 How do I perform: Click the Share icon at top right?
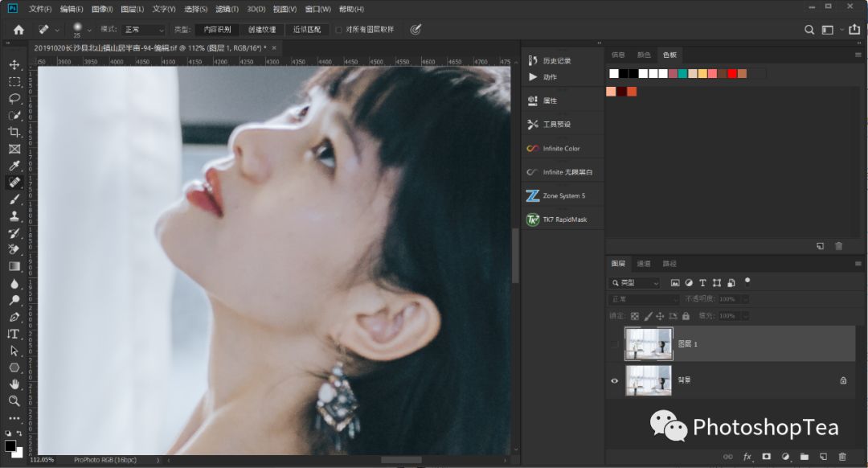[x=854, y=30]
